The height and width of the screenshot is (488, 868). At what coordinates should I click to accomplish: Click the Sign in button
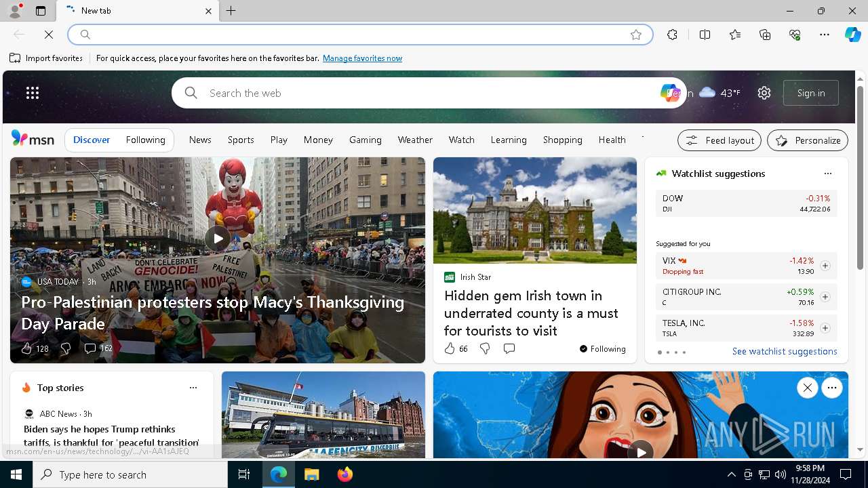811,93
